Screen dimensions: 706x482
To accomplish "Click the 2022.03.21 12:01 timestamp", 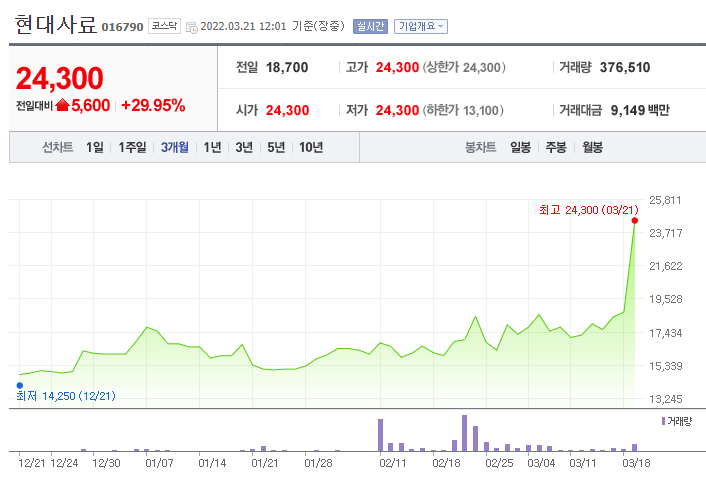I will pyautogui.click(x=243, y=27).
